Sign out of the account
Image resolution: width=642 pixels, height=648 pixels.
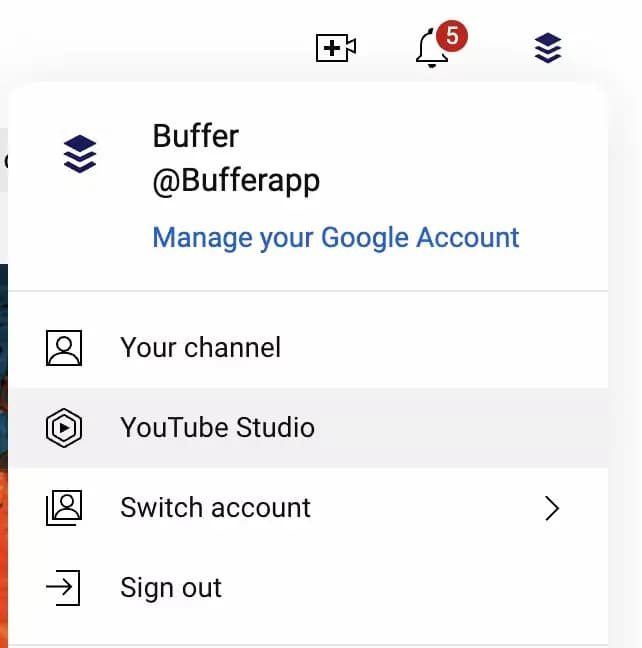171,588
